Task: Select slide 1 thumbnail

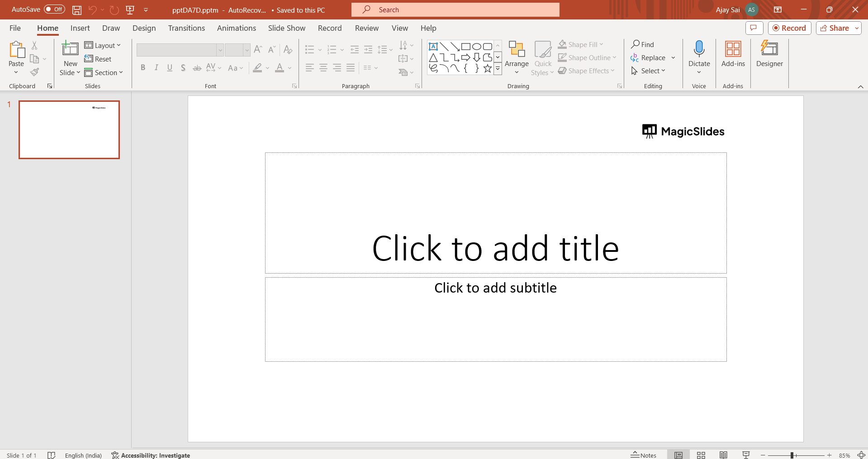Action: (x=69, y=130)
